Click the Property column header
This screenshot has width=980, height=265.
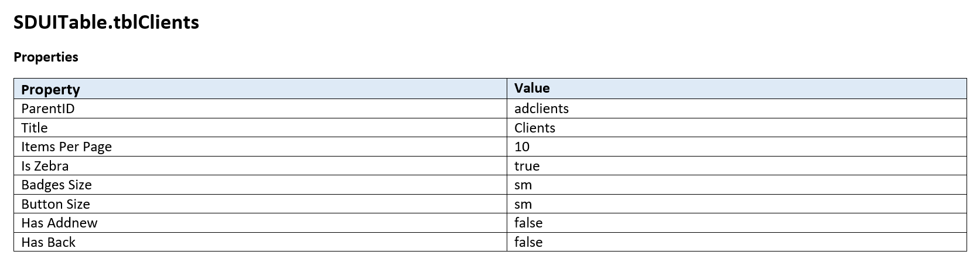tap(50, 89)
